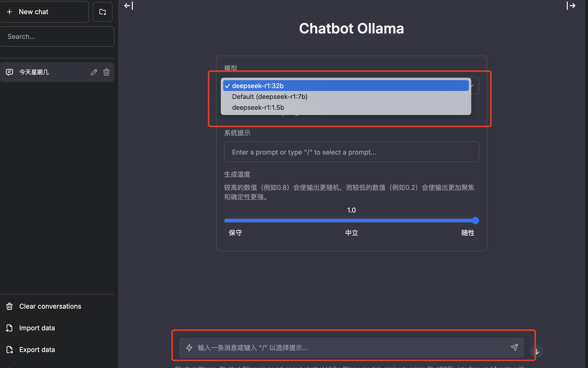Click the temperature slider handle
Viewport: 588px width, 368px height.
pyautogui.click(x=475, y=221)
